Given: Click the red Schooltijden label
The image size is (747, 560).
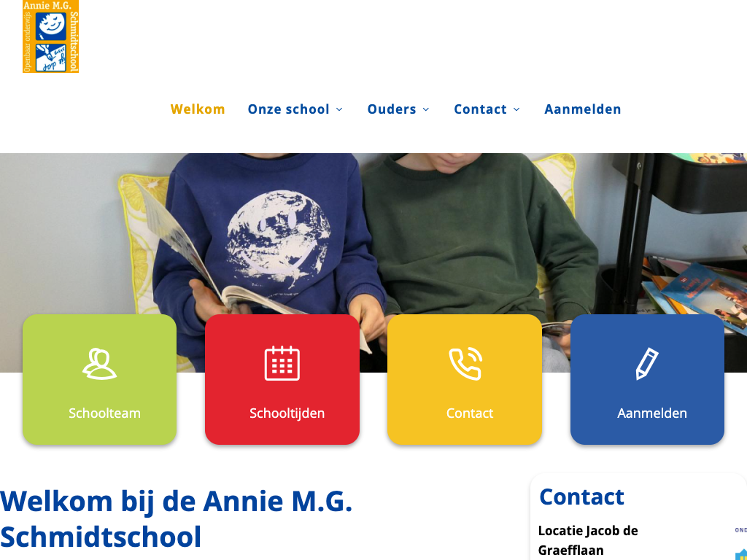Looking at the screenshot, I should coord(287,413).
